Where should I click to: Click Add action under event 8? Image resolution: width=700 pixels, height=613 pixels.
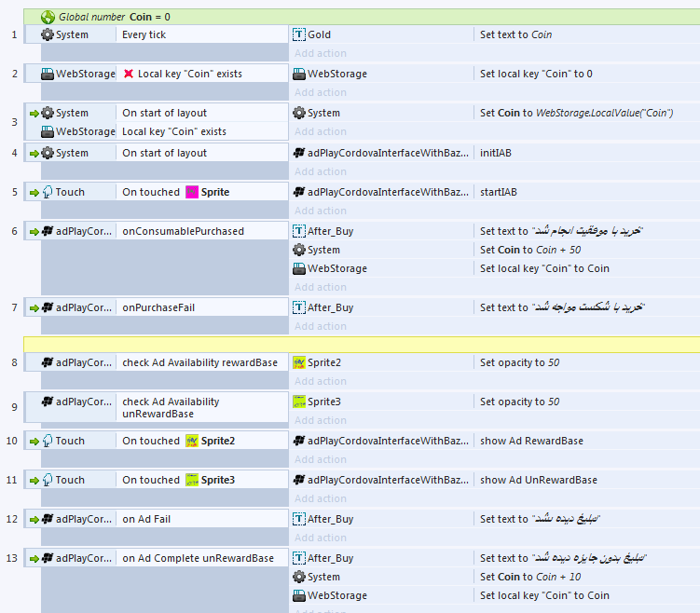coord(320,381)
